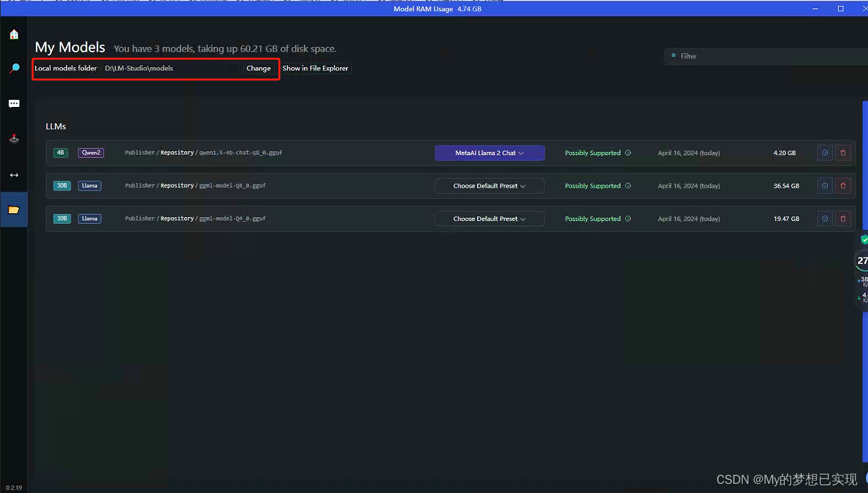Viewport: 868px width, 493px height.
Task: Click the 19.47 GB size value
Action: 786,219
